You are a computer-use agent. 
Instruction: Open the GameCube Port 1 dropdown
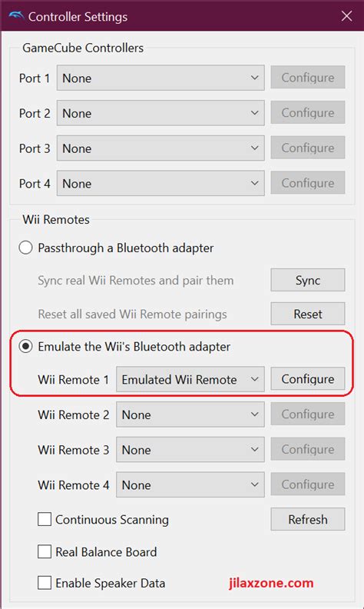pyautogui.click(x=160, y=78)
